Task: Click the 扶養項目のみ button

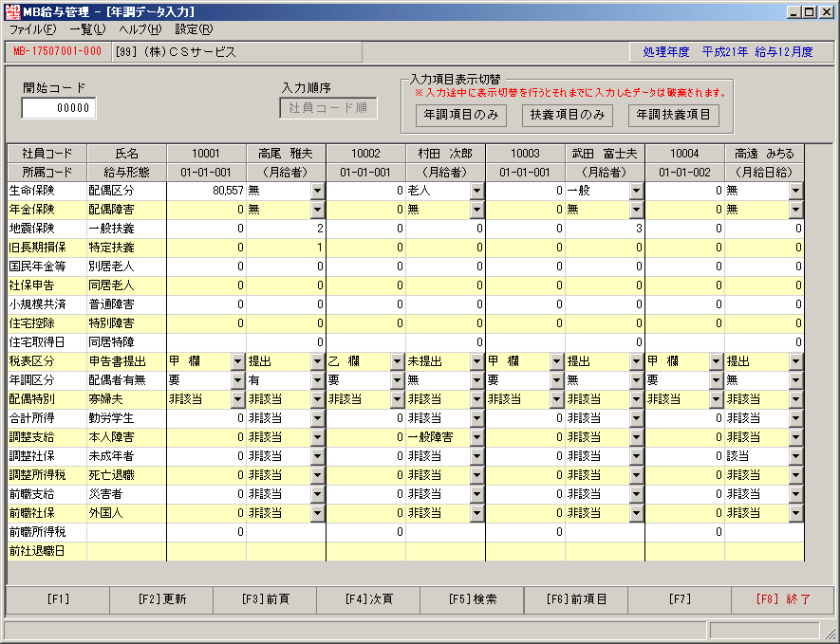Action: tap(568, 115)
